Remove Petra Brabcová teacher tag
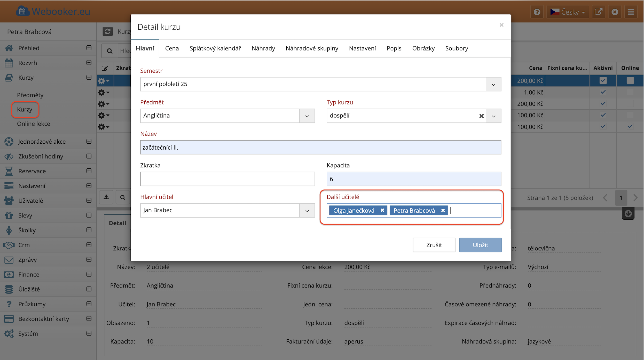 click(x=443, y=210)
